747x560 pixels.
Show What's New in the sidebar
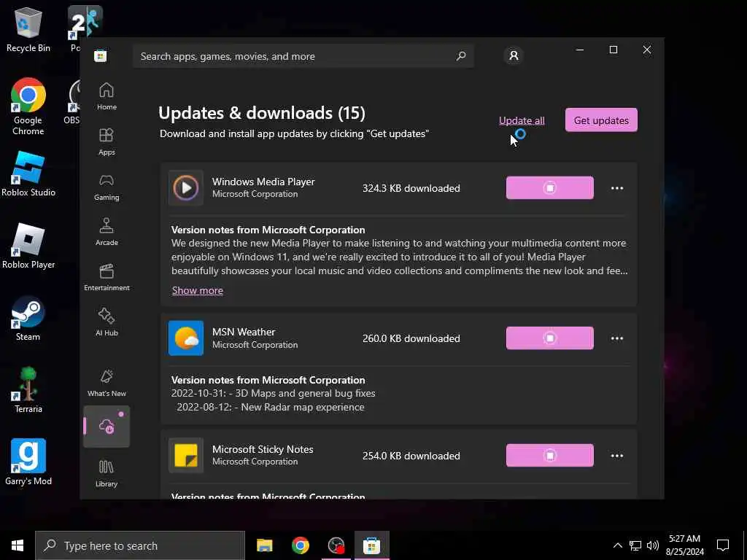pyautogui.click(x=107, y=384)
